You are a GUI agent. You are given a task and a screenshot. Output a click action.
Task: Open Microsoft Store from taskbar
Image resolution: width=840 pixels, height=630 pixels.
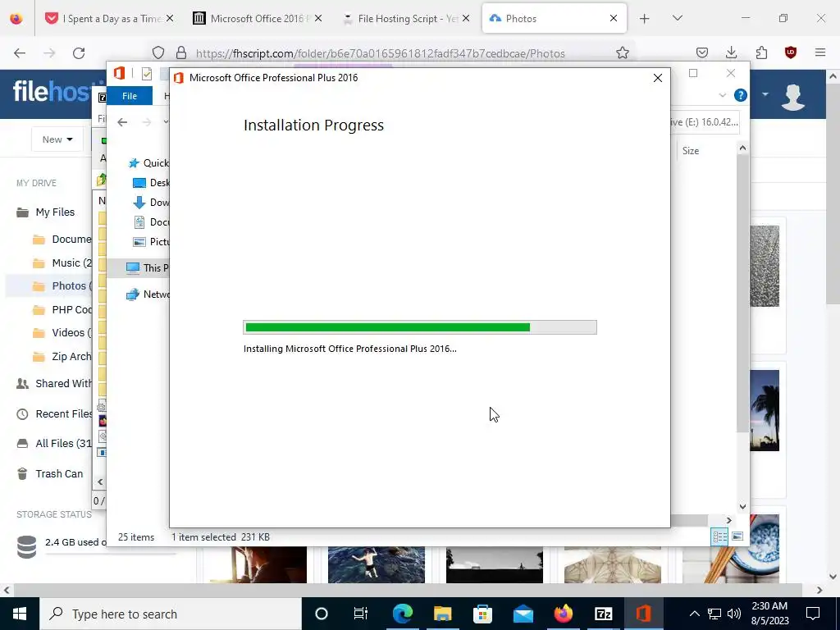482,614
